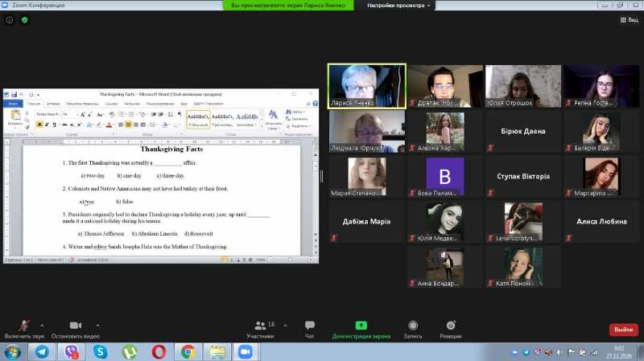The width and height of the screenshot is (644, 361).
Task: Justify text in Word ribbon
Action: tap(143, 125)
